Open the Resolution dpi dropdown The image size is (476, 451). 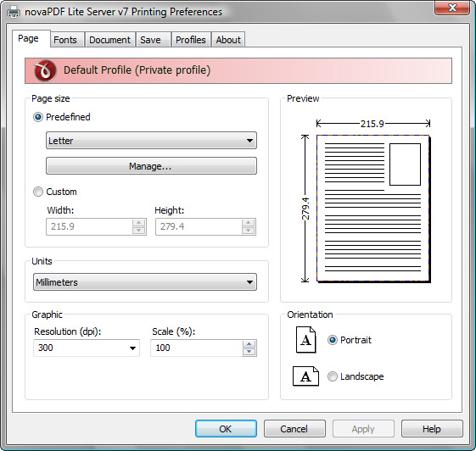pyautogui.click(x=87, y=348)
